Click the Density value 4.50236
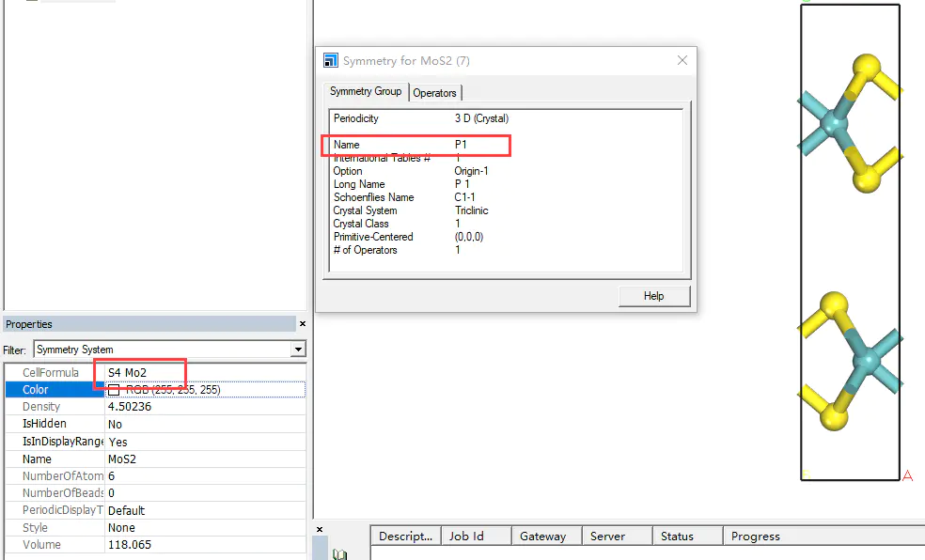The image size is (925, 560). pyautogui.click(x=130, y=407)
